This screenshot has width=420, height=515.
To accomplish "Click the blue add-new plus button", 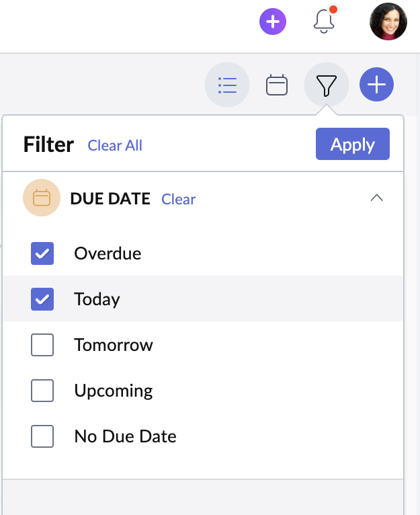I will coord(376,85).
